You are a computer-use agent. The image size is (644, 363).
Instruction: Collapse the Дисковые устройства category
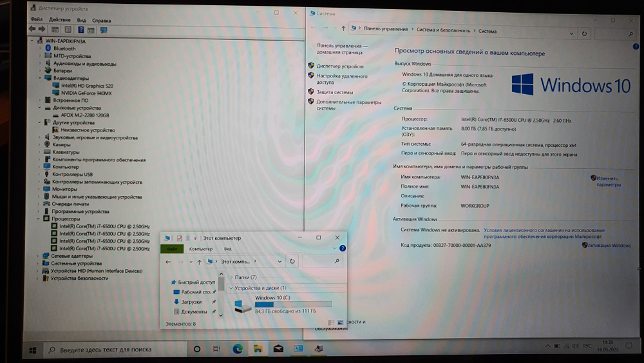[x=40, y=108]
